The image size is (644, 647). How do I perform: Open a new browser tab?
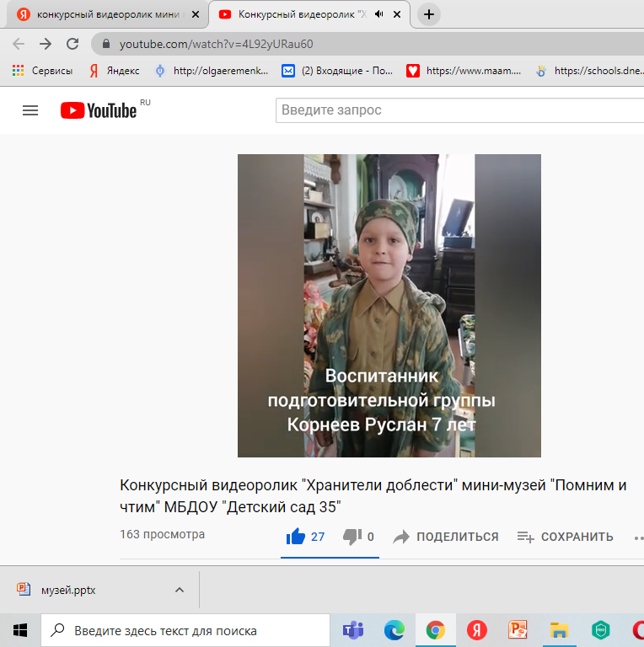[429, 14]
